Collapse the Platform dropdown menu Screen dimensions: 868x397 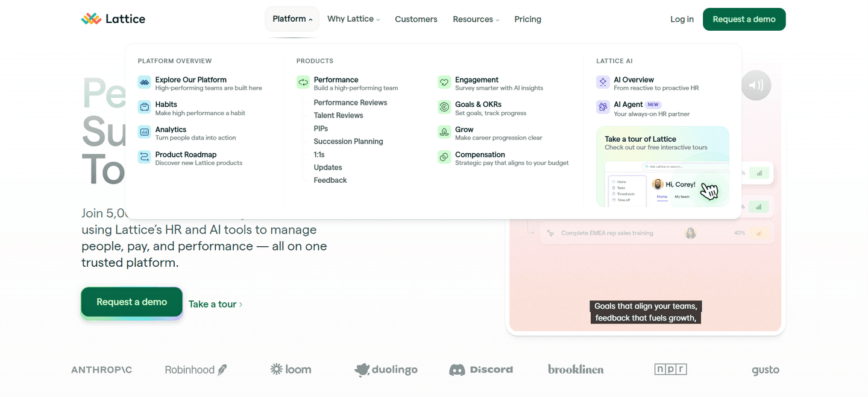(x=292, y=19)
